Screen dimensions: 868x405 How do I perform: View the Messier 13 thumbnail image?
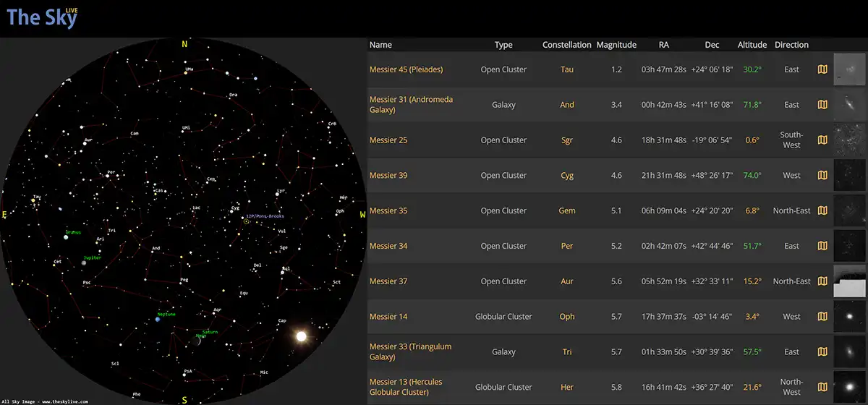[850, 387]
